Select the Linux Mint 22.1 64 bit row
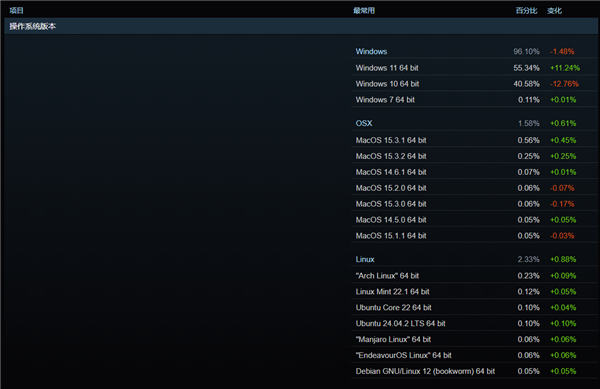The width and height of the screenshot is (600, 389). (474, 291)
